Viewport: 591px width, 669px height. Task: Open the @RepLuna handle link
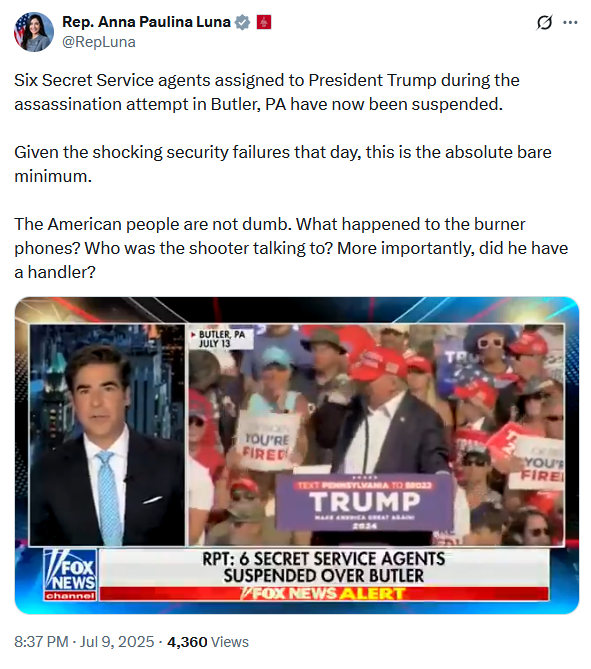point(99,42)
